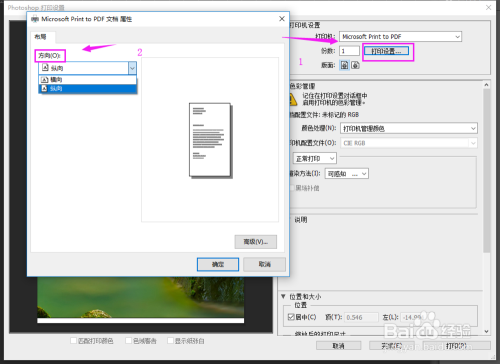Click the settings panel vertical scrollbar thumb
Image resolution: width=500 pixels, height=364 pixels.
coord(487,171)
